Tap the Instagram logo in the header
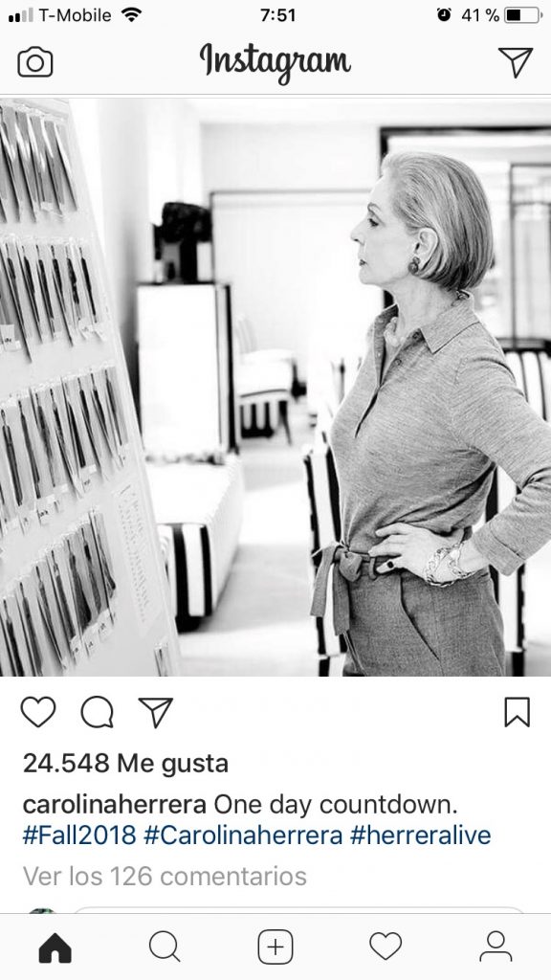This screenshot has width=551, height=980. click(275, 63)
